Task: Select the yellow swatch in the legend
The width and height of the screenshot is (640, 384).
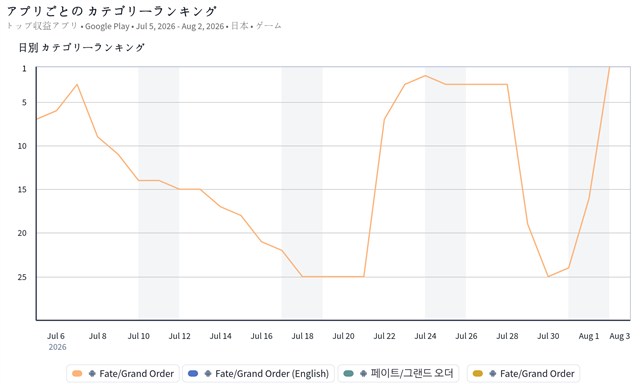Action: click(x=478, y=373)
